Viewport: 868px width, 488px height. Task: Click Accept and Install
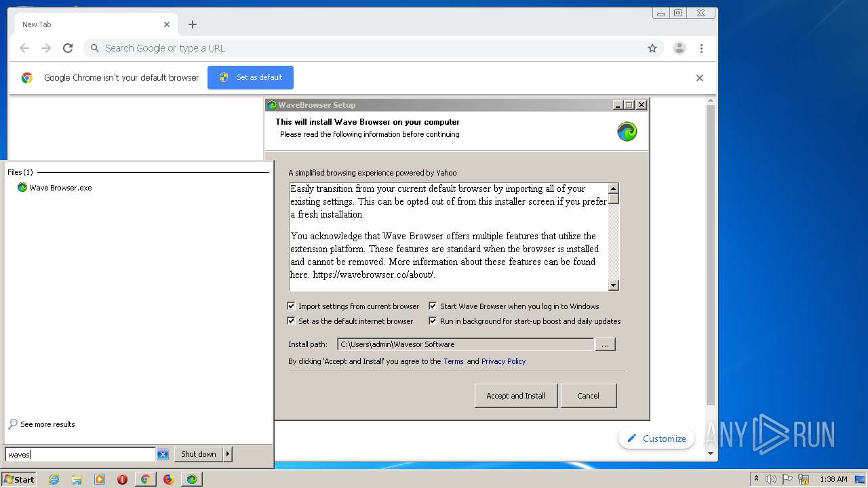515,396
